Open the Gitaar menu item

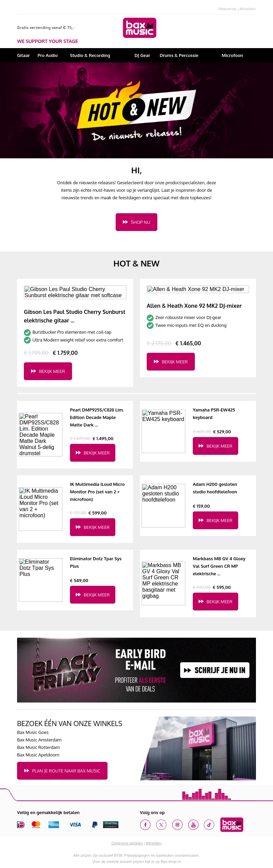pos(23,55)
